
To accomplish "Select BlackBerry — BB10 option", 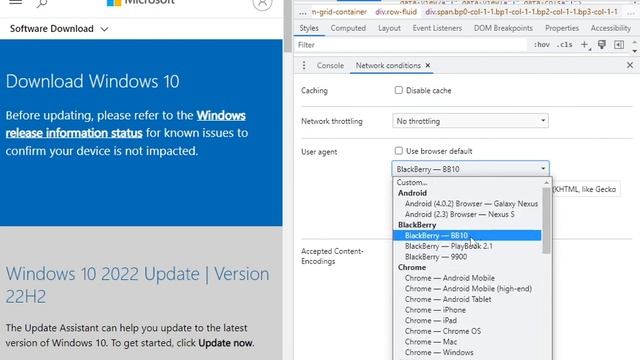I will (x=467, y=236).
